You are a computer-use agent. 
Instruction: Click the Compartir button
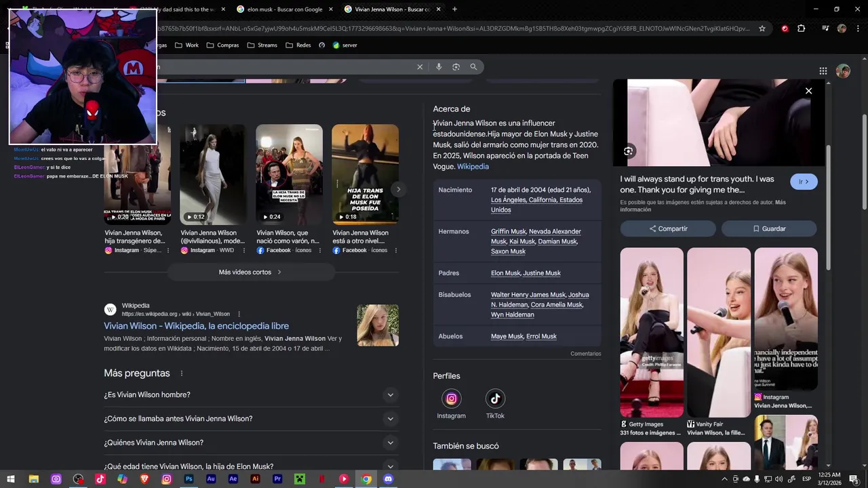(x=669, y=228)
